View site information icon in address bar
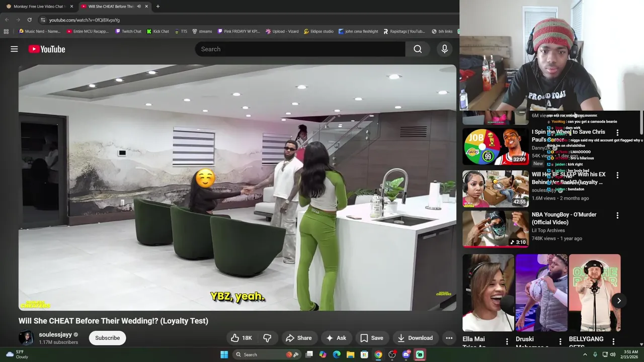 tap(43, 20)
